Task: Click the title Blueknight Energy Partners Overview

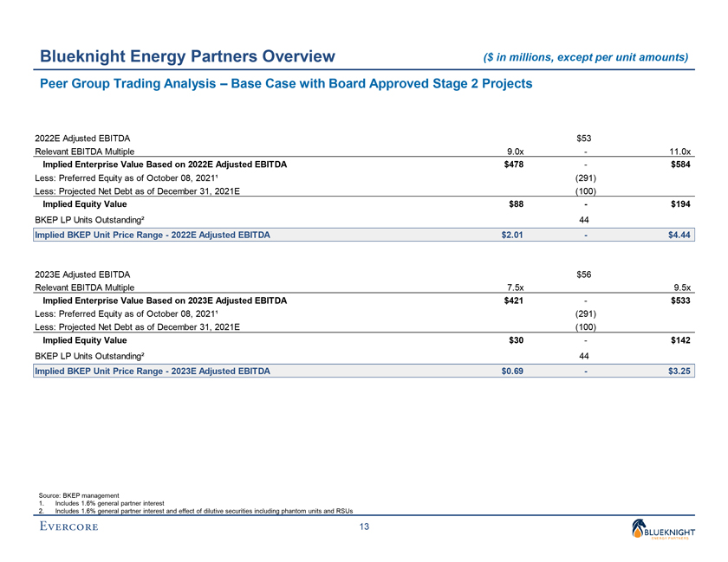Action: pyautogui.click(x=187, y=56)
